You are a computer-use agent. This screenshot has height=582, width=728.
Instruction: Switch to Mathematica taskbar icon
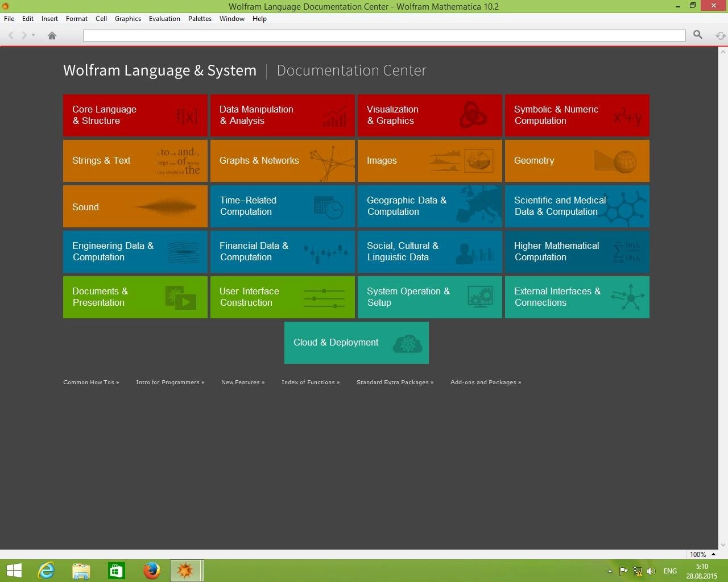point(186,571)
